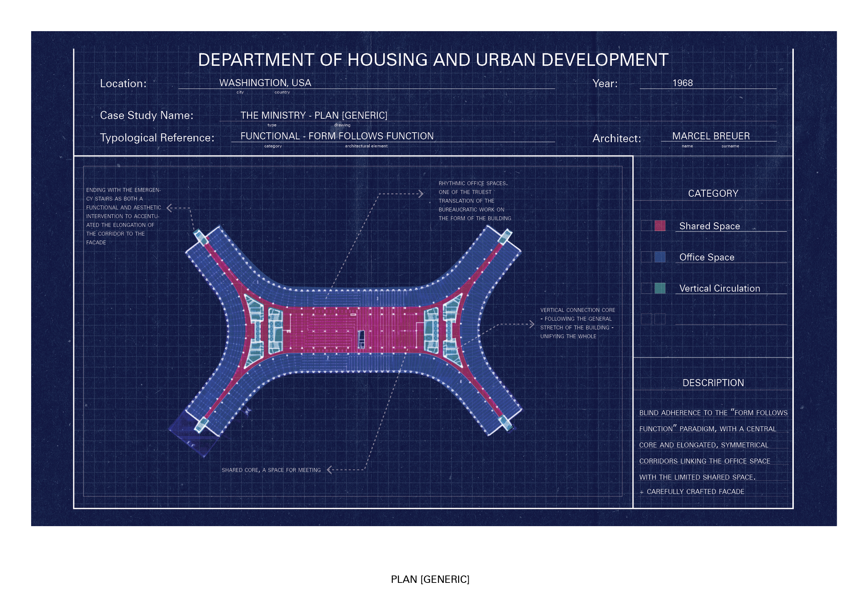
Task: Click the Department of Housing title text
Action: pyautogui.click(x=433, y=60)
